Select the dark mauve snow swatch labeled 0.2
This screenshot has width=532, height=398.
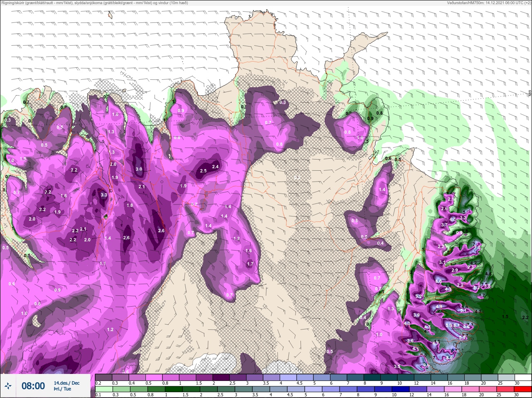coord(104,378)
